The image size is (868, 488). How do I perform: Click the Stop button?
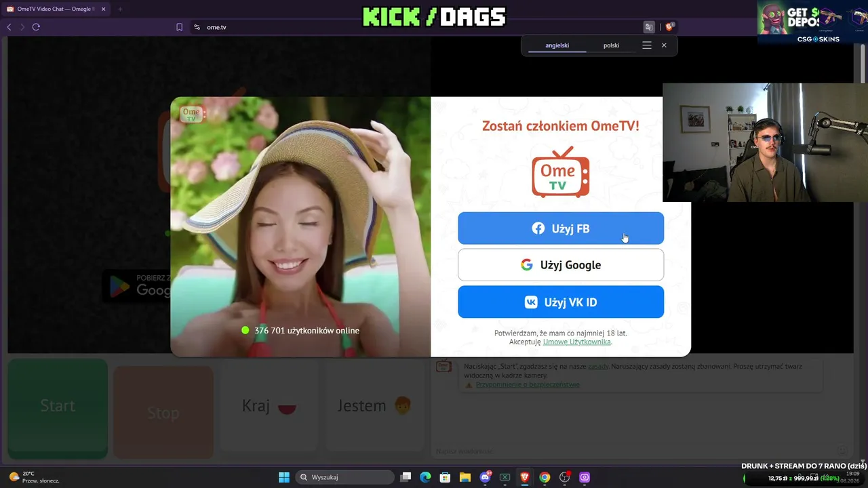[163, 412]
